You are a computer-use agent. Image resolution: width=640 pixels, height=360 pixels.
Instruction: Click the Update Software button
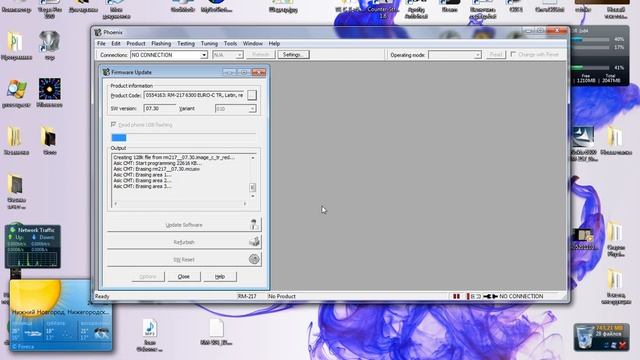184,225
